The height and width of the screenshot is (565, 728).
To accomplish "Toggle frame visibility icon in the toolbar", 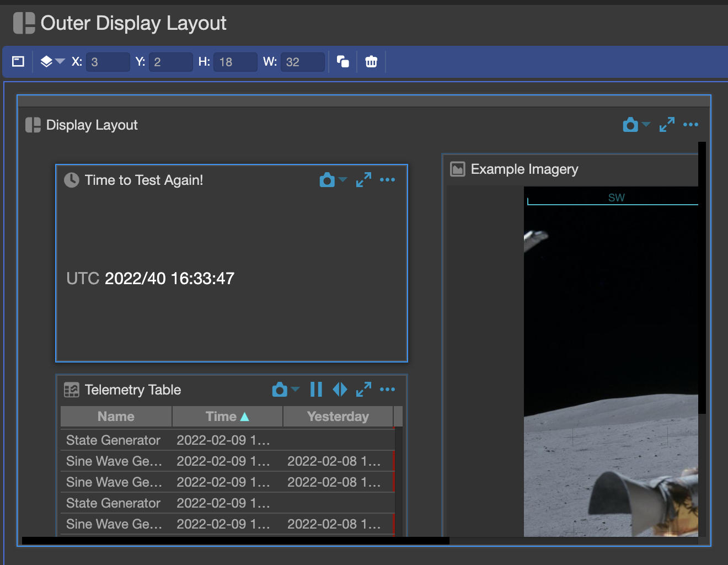I will 18,61.
